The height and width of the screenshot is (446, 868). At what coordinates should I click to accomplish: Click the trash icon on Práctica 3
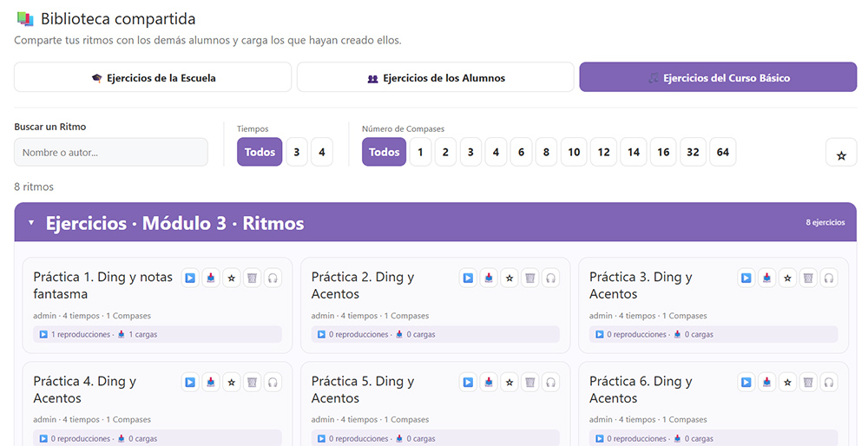coord(808,278)
